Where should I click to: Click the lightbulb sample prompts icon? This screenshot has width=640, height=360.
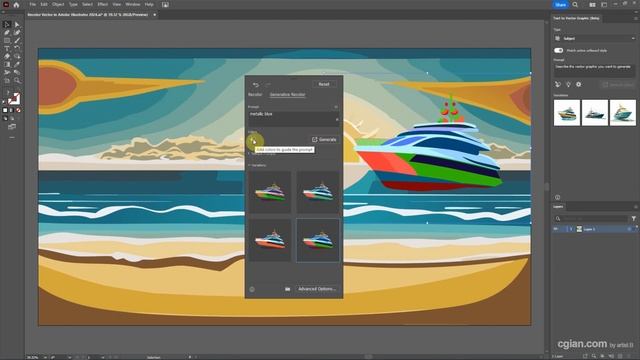click(568, 84)
